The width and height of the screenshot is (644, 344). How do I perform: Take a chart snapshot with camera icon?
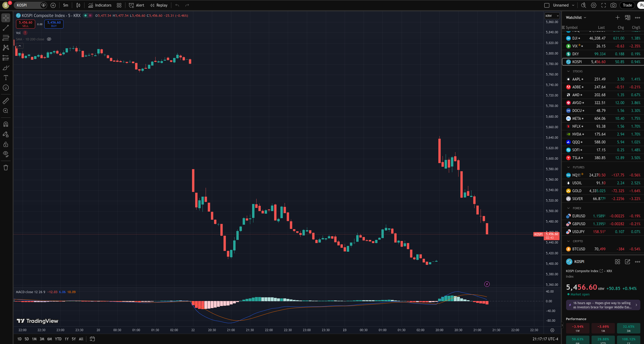(x=613, y=5)
